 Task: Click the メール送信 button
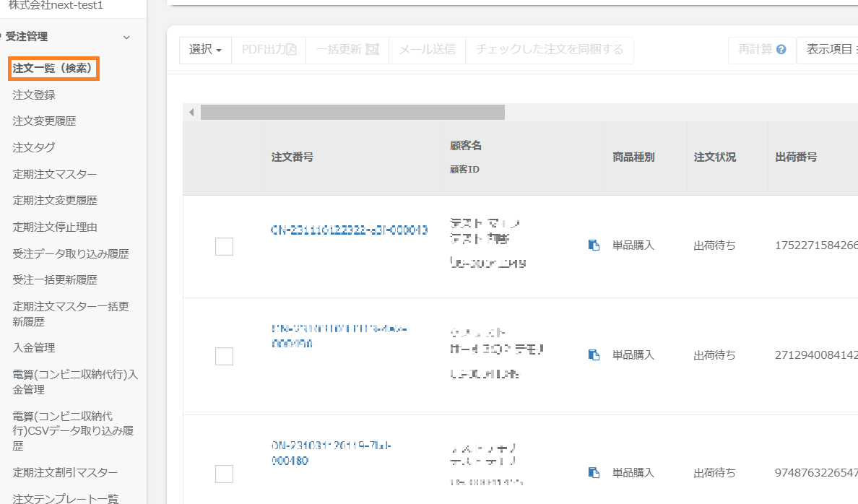coord(427,50)
